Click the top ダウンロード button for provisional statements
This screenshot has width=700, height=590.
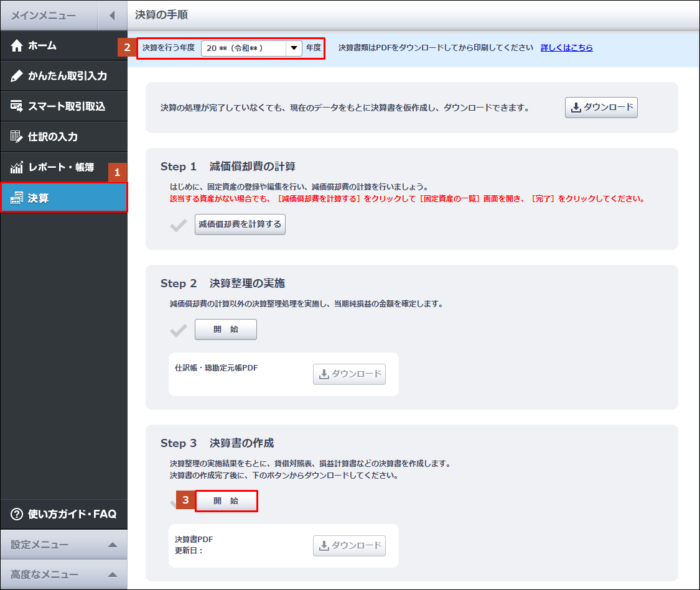click(601, 108)
